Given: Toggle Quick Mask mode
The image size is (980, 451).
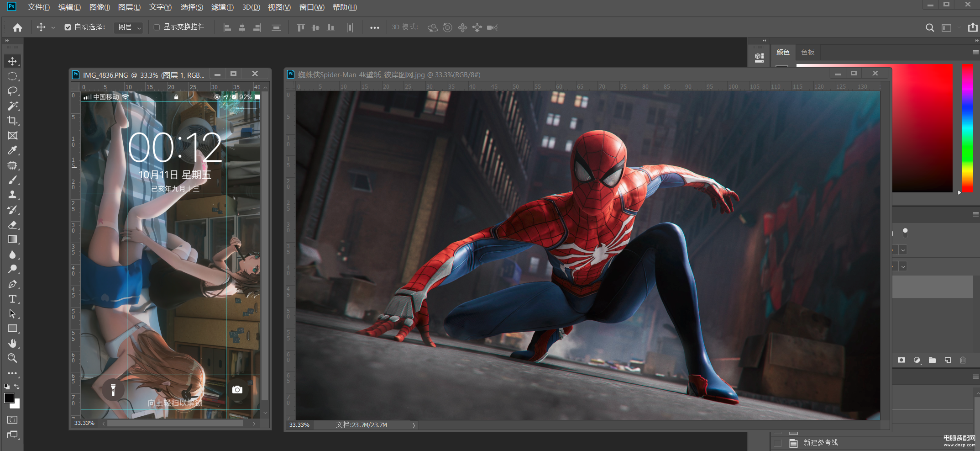Looking at the screenshot, I should [12, 419].
